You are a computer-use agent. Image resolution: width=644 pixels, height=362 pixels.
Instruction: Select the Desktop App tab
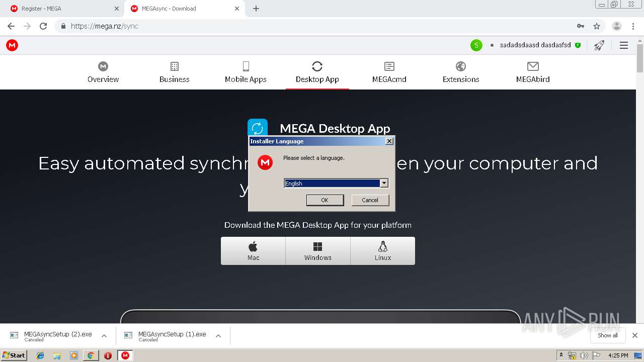tap(317, 72)
